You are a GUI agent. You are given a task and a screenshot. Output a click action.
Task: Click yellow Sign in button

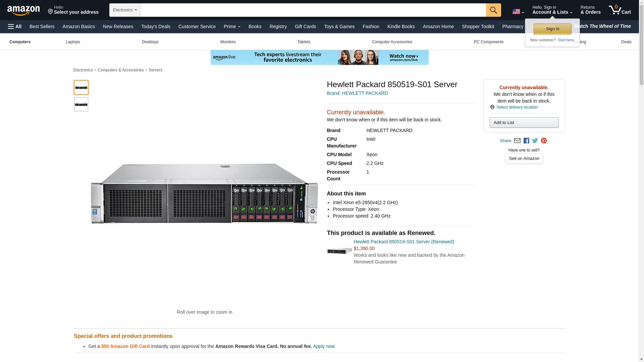point(552,29)
